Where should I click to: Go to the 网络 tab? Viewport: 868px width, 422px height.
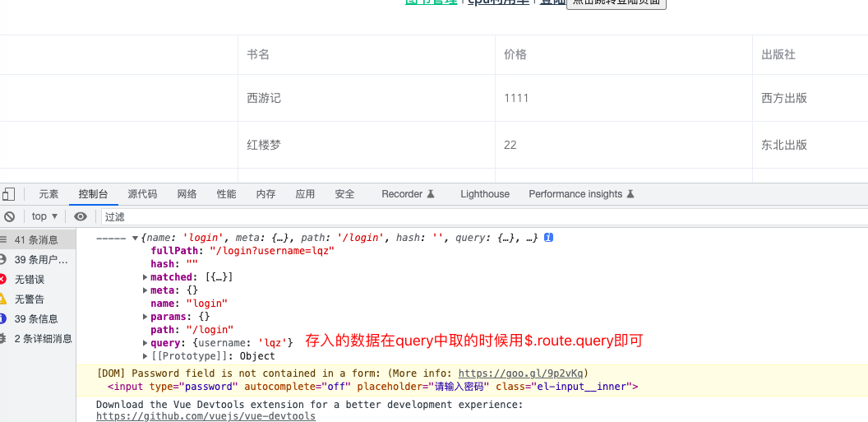tap(187, 194)
